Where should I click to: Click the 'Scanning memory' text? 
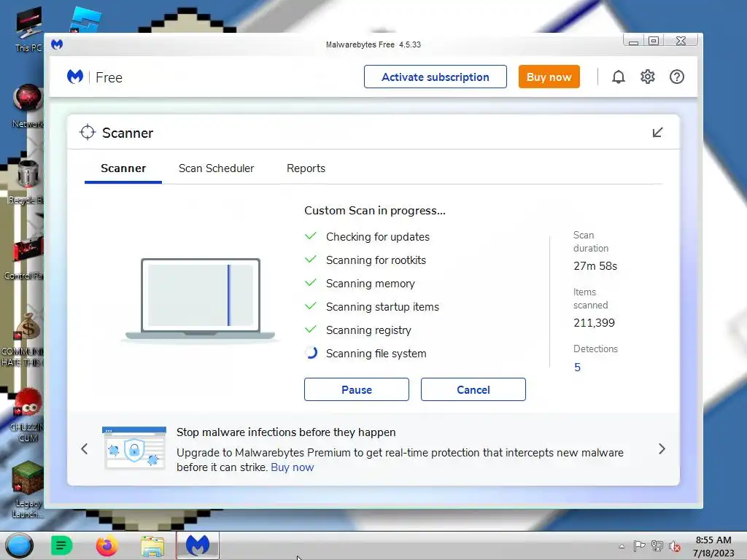pyautogui.click(x=370, y=284)
